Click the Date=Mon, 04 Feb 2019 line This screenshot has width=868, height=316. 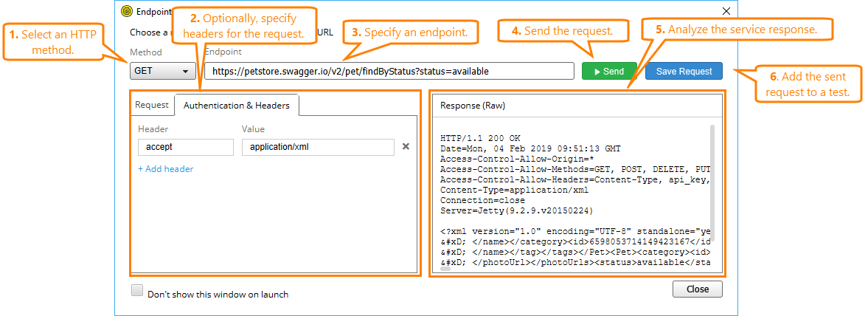pyautogui.click(x=531, y=148)
